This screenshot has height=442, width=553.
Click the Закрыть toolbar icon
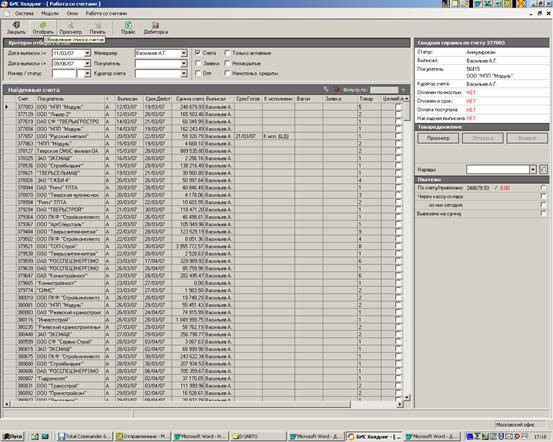(16, 28)
